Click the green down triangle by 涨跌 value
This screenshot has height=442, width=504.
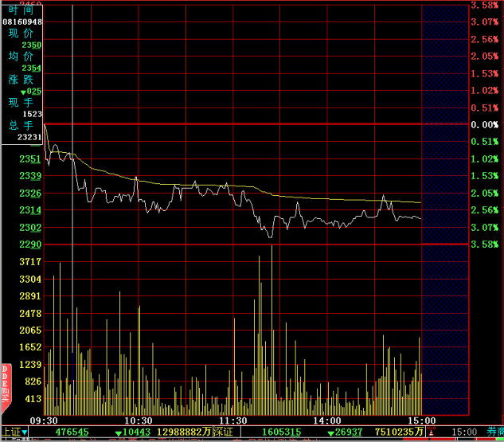(x=23, y=92)
